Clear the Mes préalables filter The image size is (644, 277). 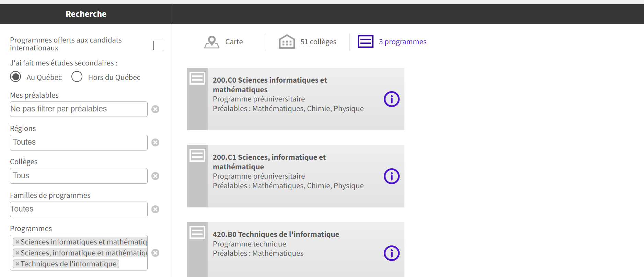(x=156, y=109)
